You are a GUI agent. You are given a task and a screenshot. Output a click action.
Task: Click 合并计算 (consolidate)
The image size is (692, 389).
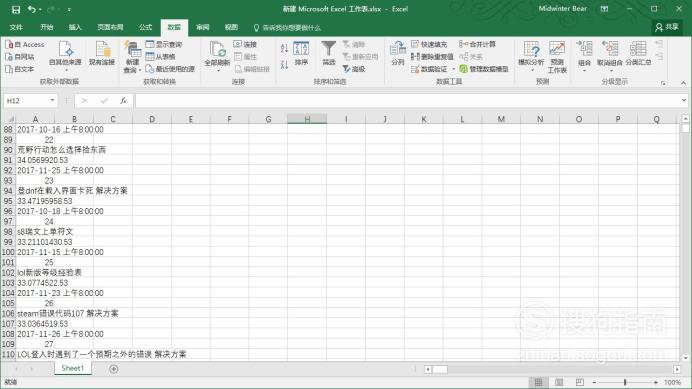[x=477, y=45]
